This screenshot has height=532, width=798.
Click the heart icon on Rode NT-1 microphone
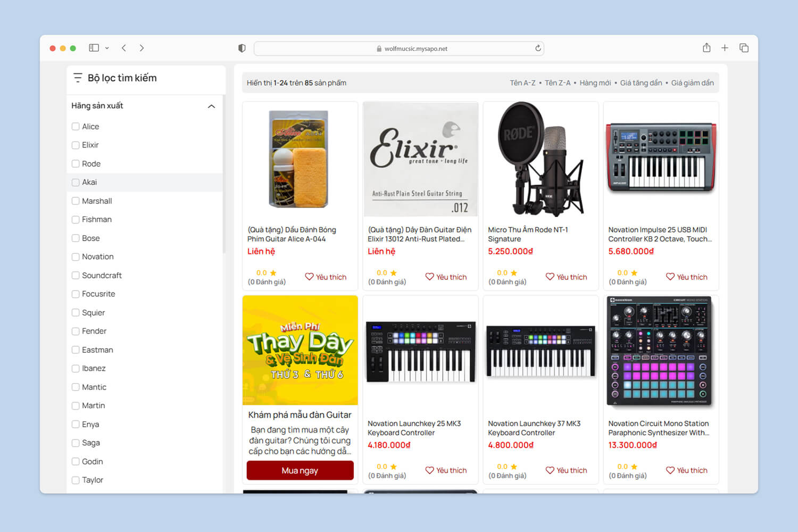tap(550, 277)
